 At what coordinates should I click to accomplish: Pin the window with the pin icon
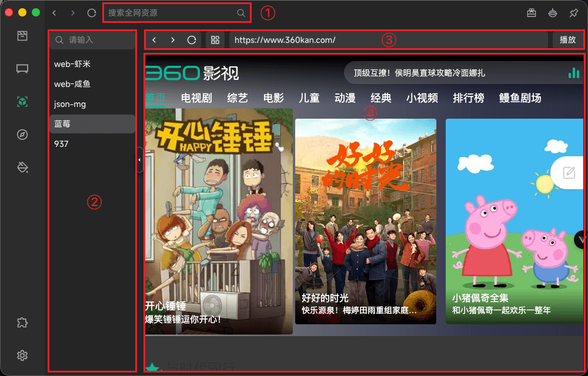click(573, 13)
